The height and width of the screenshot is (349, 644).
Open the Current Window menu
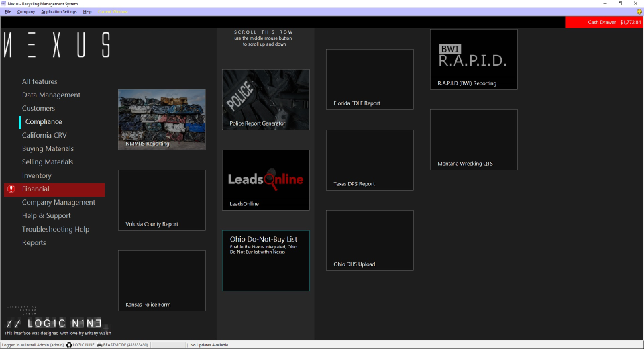pos(113,12)
